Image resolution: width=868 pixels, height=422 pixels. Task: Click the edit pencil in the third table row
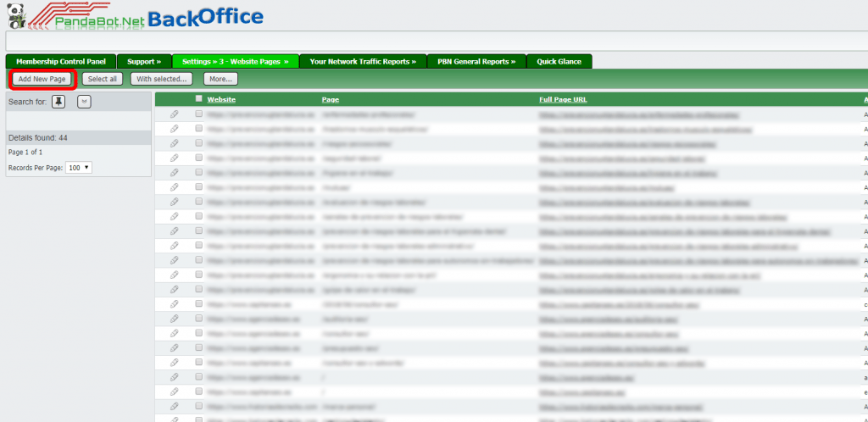coord(174,142)
